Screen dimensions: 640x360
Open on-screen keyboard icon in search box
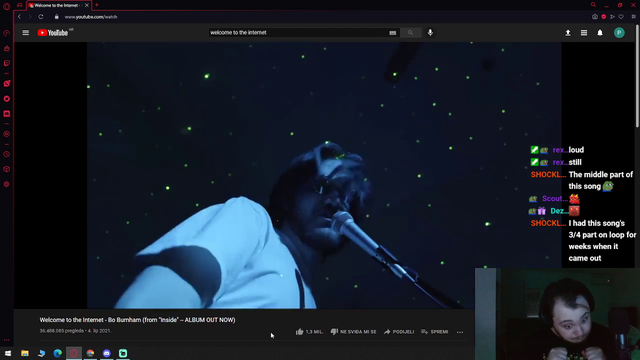[x=393, y=33]
